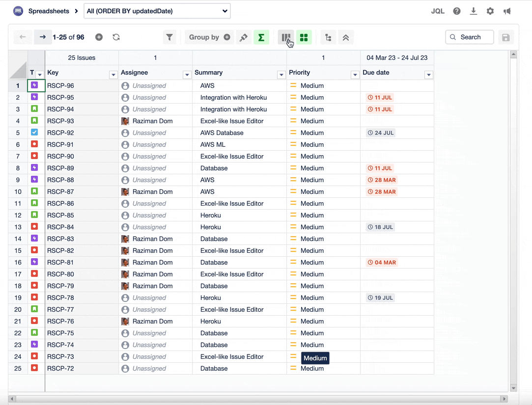
Task: Click the refresh icon in the toolbar
Action: (116, 37)
